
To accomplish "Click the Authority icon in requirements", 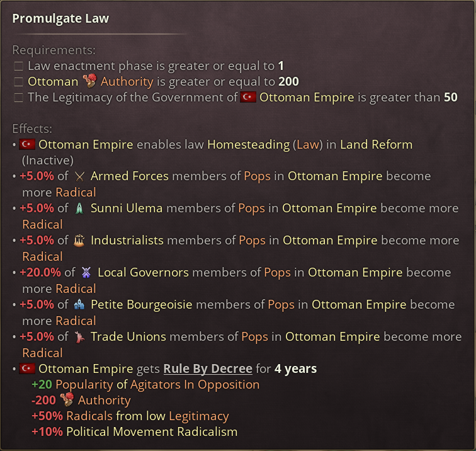I will (x=89, y=81).
